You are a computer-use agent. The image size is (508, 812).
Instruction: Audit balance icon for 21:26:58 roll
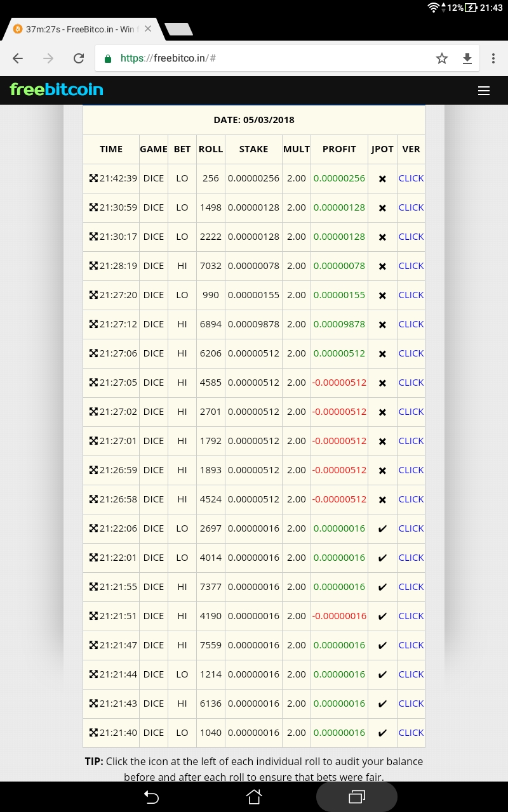[x=93, y=499]
